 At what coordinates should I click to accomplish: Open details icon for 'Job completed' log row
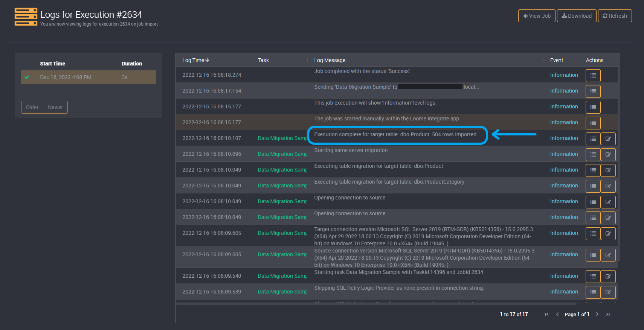click(593, 76)
